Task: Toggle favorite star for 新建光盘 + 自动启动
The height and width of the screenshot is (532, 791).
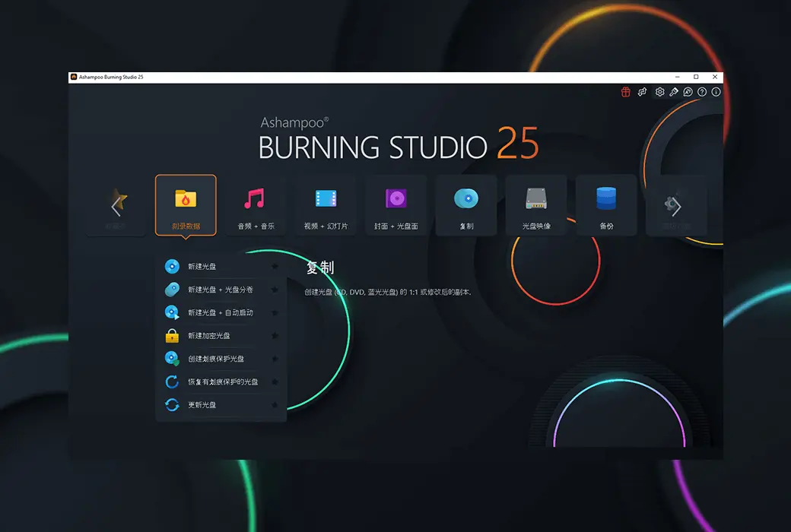Action: 275,312
